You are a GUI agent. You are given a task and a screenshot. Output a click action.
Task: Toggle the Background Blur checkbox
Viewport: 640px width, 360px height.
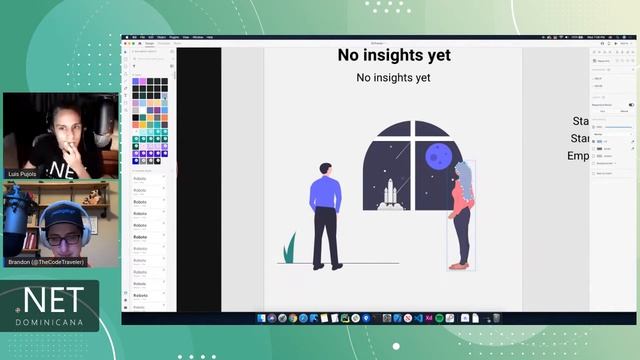[x=593, y=163]
